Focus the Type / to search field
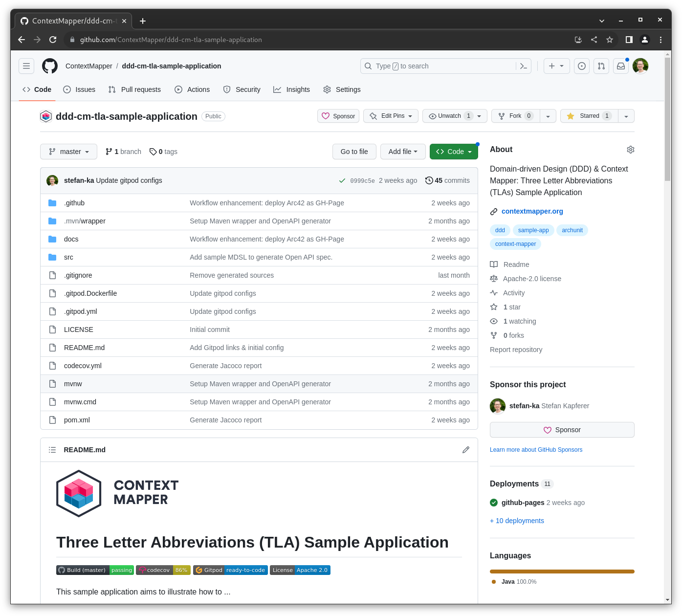Viewport: 682px width, 616px height. [446, 66]
